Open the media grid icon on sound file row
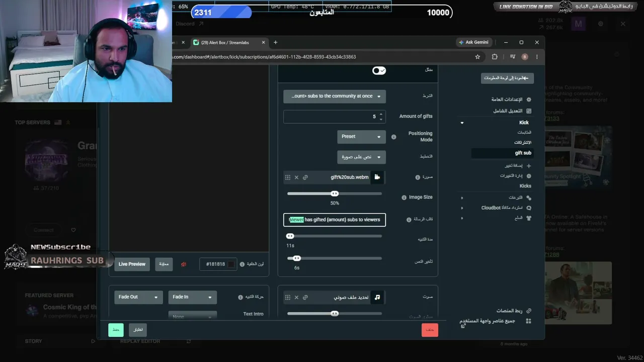Image resolution: width=644 pixels, height=362 pixels. [x=288, y=298]
